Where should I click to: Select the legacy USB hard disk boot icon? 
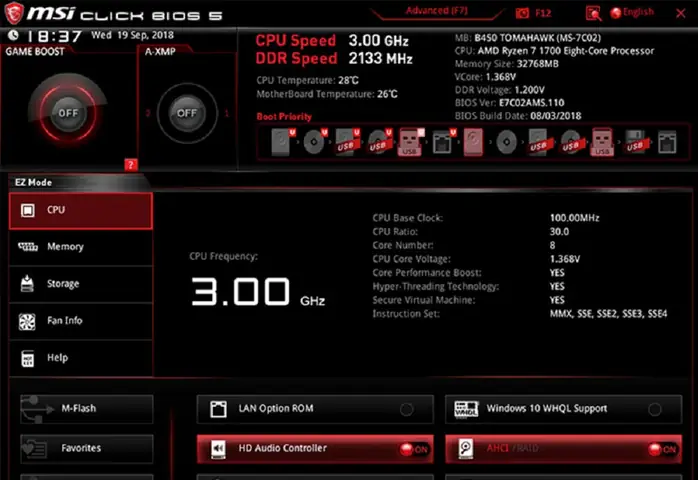tap(540, 142)
